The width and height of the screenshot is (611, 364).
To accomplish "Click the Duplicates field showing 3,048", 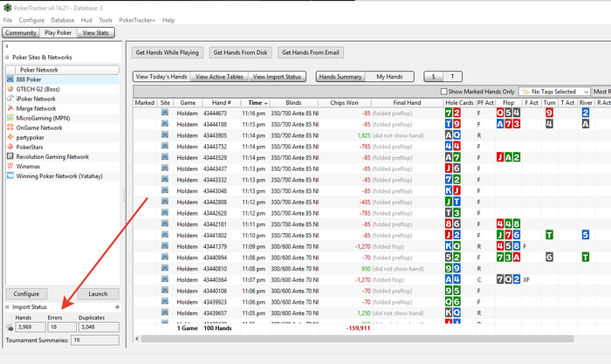I will pos(99,327).
